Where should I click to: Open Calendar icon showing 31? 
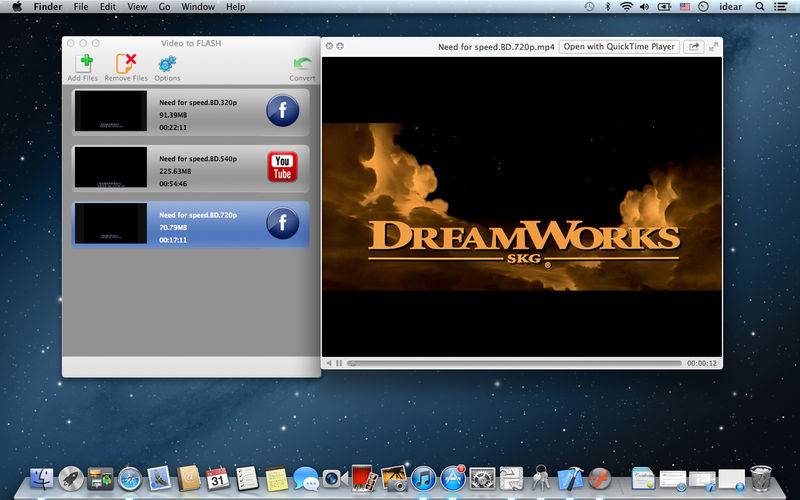pyautogui.click(x=218, y=479)
